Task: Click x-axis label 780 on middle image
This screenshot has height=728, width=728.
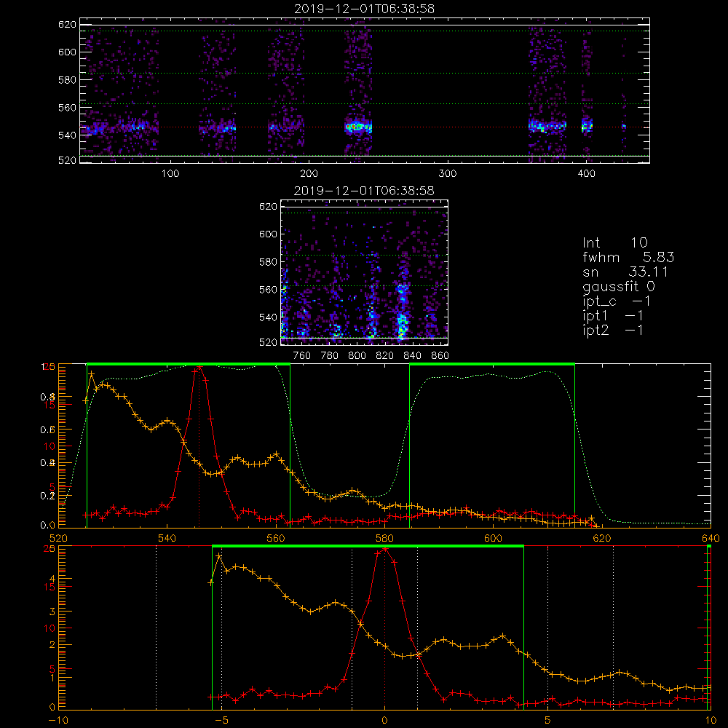Action: (x=330, y=356)
